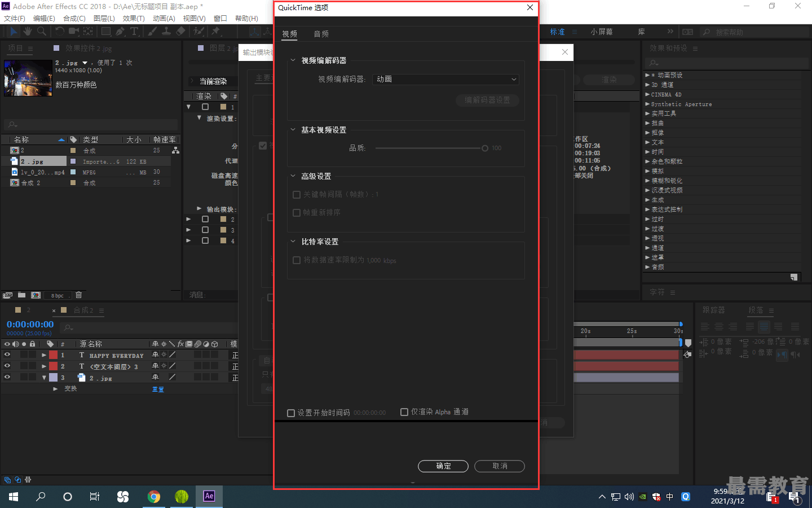Viewport: 812px width, 508px height.
Task: Select the Horizontal Type tool
Action: pos(134,32)
